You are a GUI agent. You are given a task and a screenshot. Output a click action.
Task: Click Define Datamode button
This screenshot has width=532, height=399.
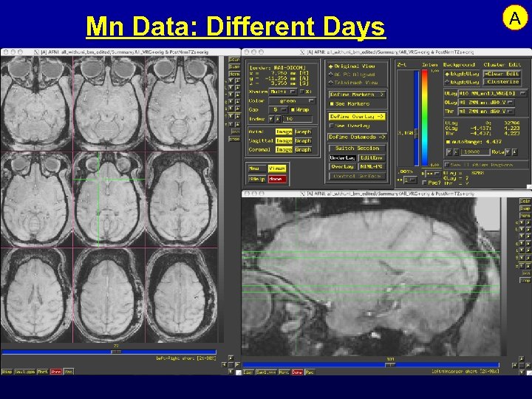pyautogui.click(x=357, y=137)
